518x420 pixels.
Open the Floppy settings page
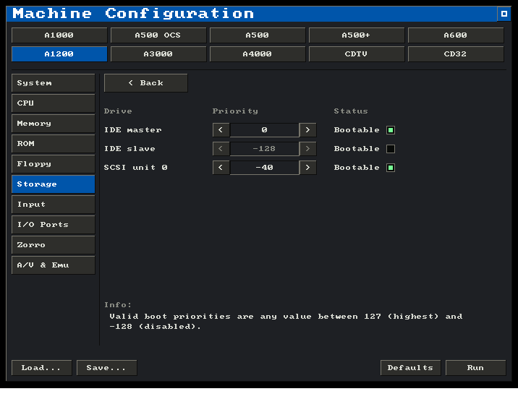pos(54,164)
